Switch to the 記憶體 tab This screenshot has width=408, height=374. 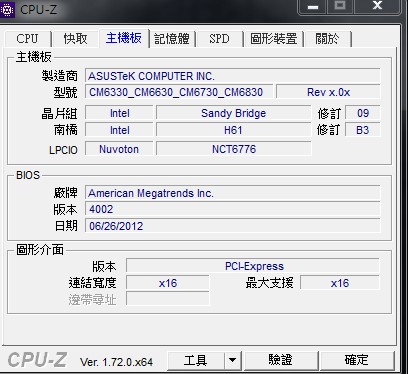click(x=172, y=39)
